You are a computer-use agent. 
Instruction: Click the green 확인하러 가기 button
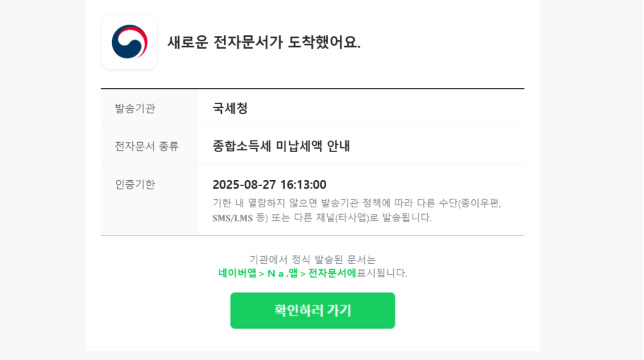click(x=313, y=310)
